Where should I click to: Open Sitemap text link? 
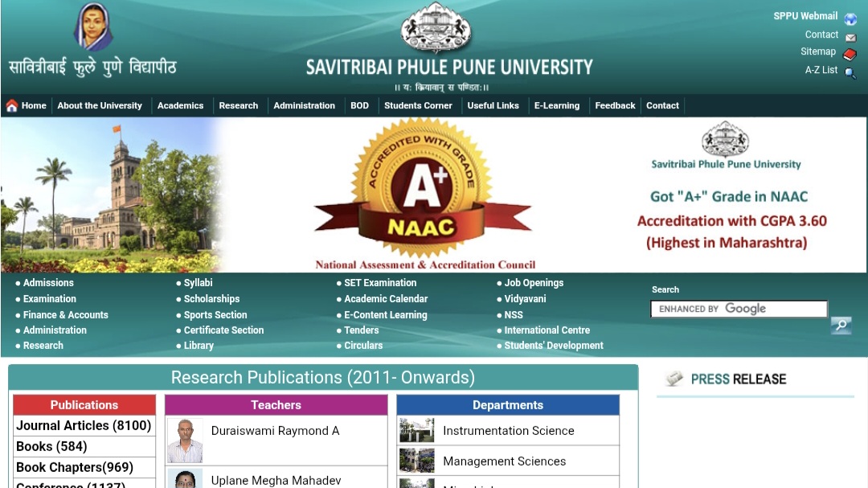pos(818,51)
